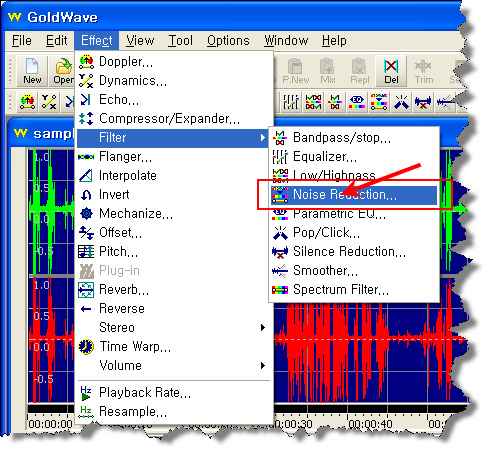This screenshot has width=485, height=449.
Task: Click Parametric EQ icon in effects toolbar
Action: tap(357, 102)
